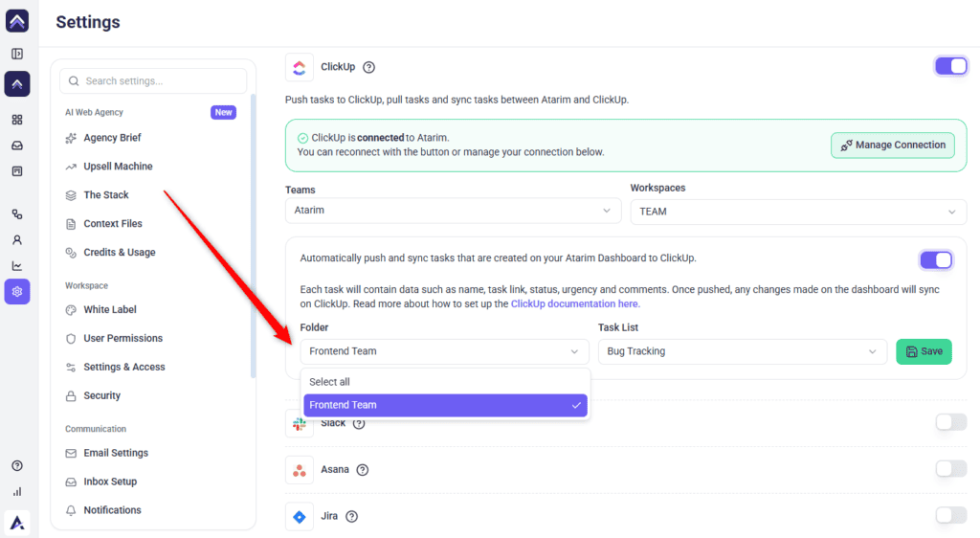980x538 pixels.
Task: Open the dashboard grid icon in left rail
Action: tap(17, 120)
